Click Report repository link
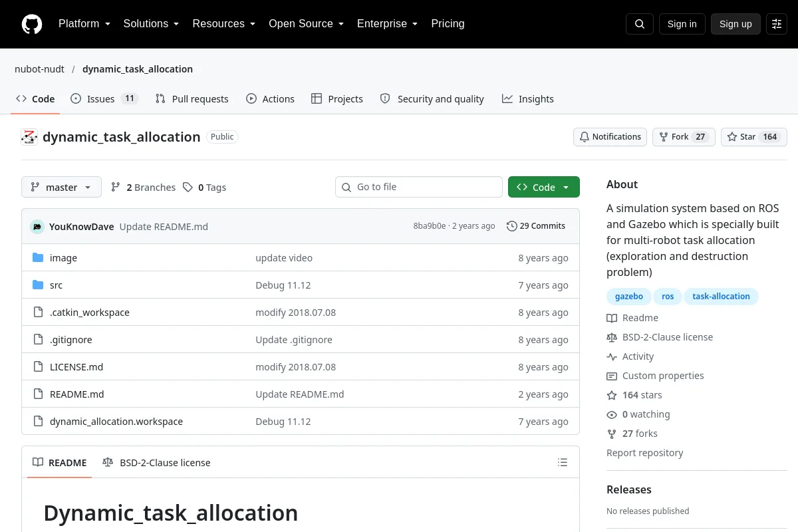The image size is (798, 532). click(x=644, y=453)
